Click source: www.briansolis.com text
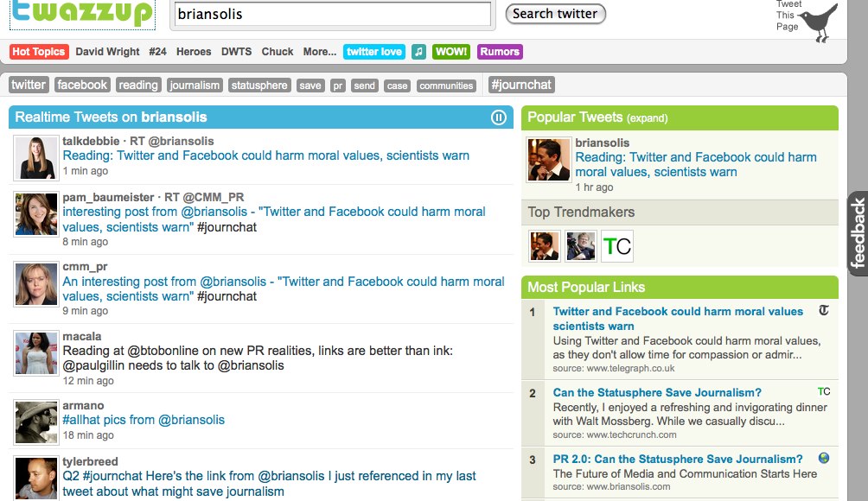Viewport: 868px width, 501px height. pyautogui.click(x=611, y=486)
